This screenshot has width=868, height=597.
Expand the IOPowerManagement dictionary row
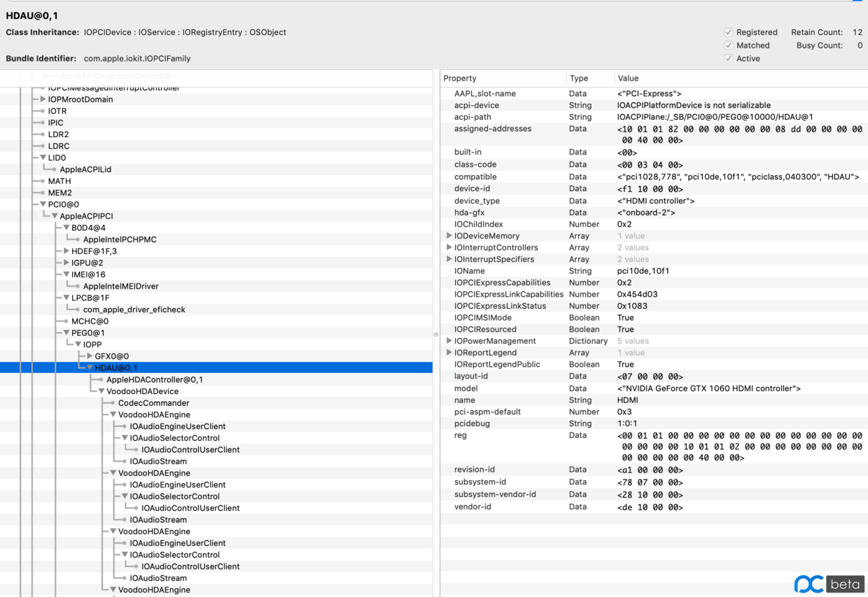(449, 341)
